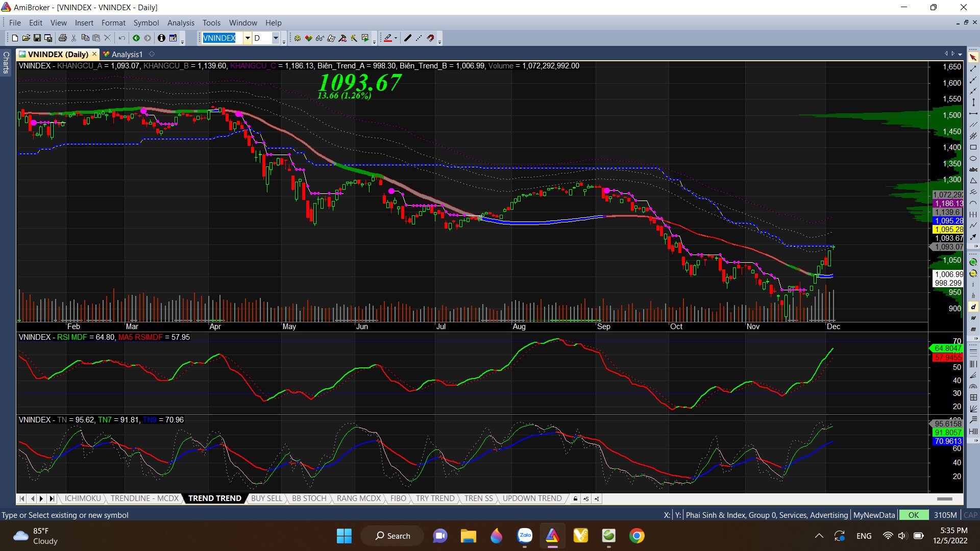Switch to the BB STOCH sheet tab
Image resolution: width=980 pixels, height=551 pixels.
[x=309, y=498]
